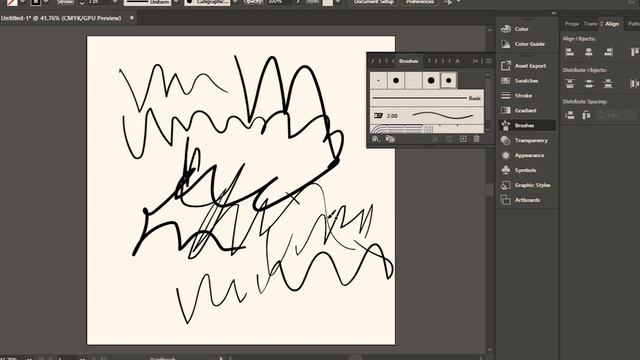Open the Color Guide panel

click(527, 44)
